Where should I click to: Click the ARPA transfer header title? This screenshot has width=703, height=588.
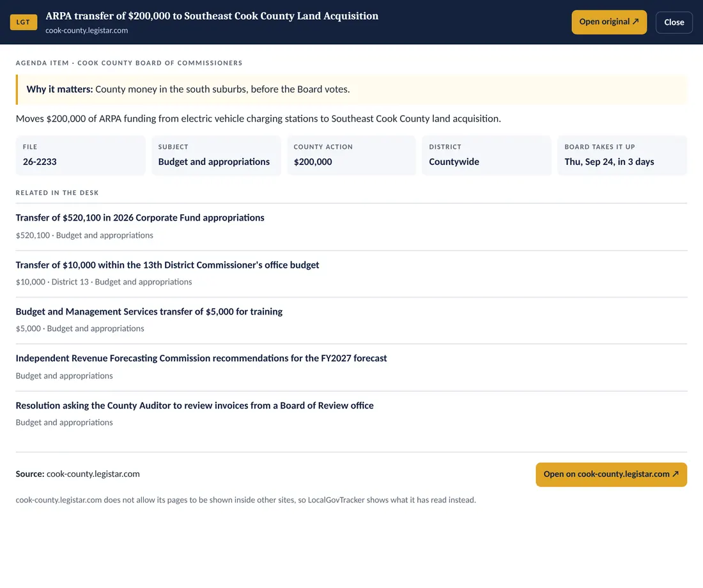tap(212, 16)
